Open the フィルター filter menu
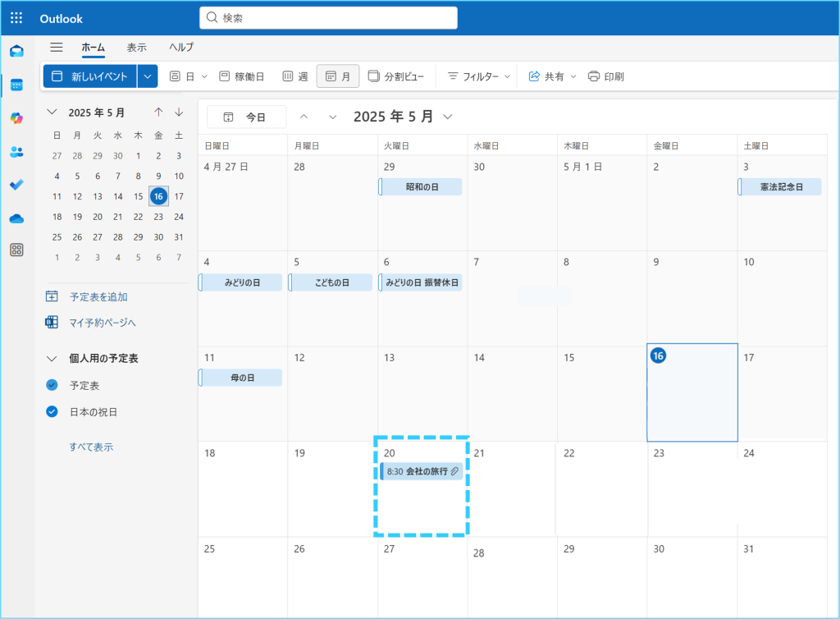This screenshot has height=619, width=840. coord(479,76)
